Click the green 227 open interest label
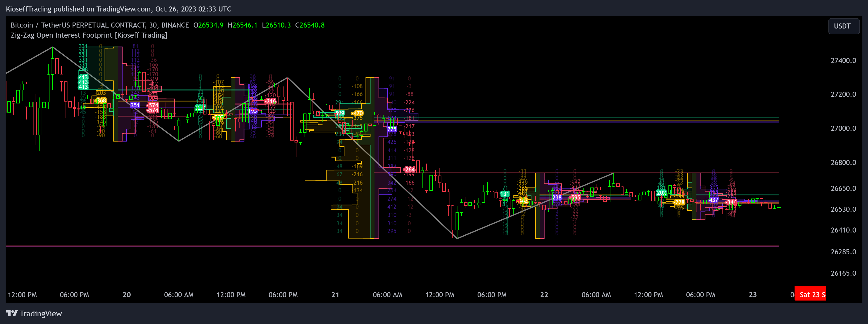 (200, 108)
